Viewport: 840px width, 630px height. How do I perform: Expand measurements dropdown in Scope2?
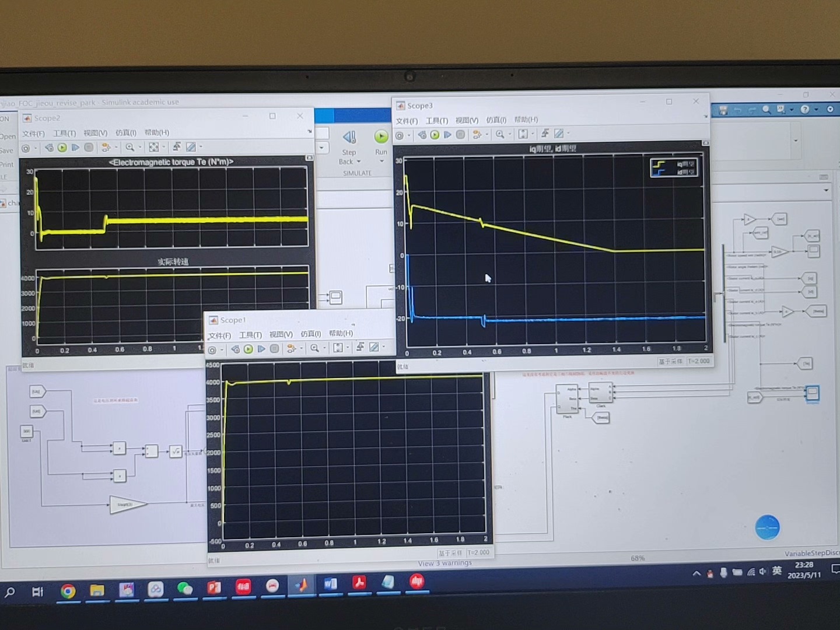click(201, 146)
